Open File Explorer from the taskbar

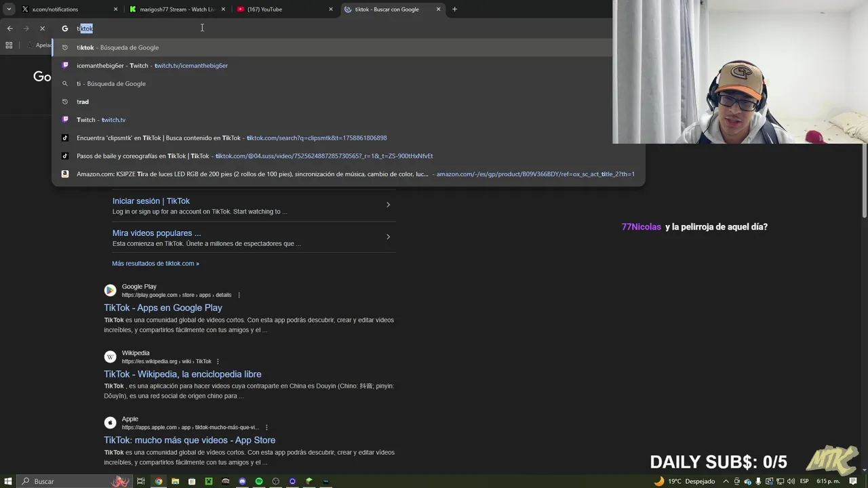pos(175,481)
